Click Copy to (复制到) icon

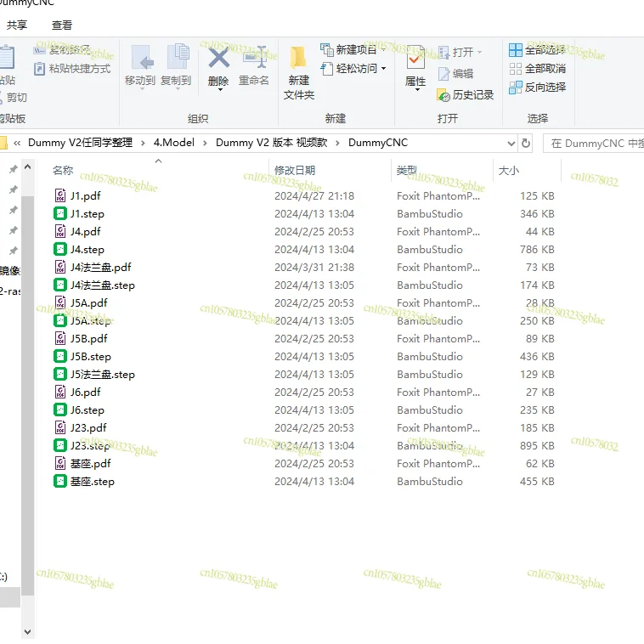pos(178,56)
